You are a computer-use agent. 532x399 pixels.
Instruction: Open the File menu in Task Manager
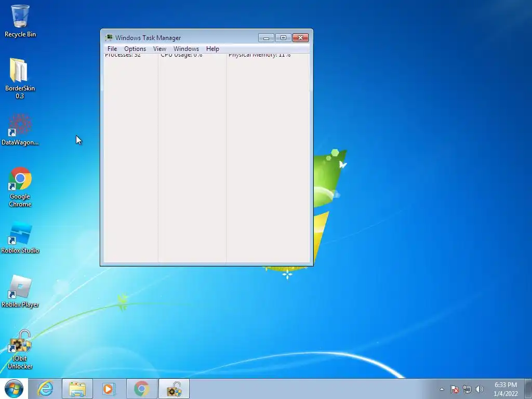pos(112,48)
